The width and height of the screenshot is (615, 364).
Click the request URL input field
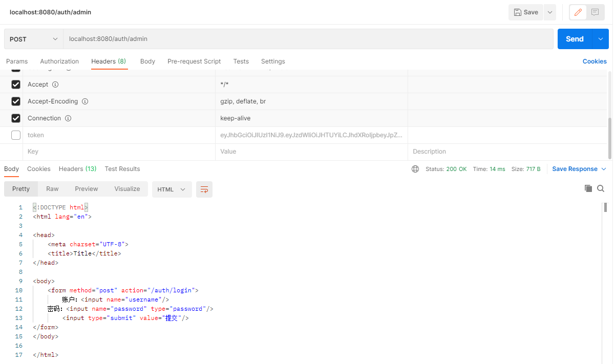(307, 39)
